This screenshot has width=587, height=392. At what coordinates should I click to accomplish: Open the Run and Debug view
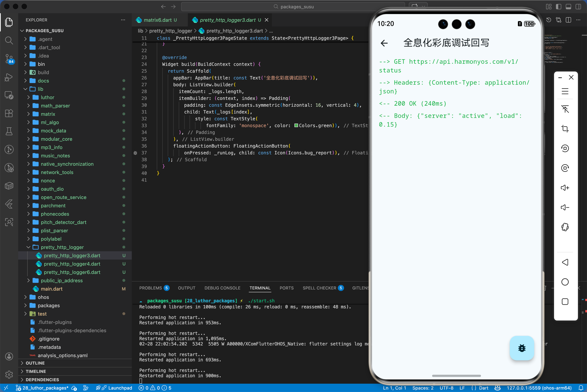click(x=9, y=77)
